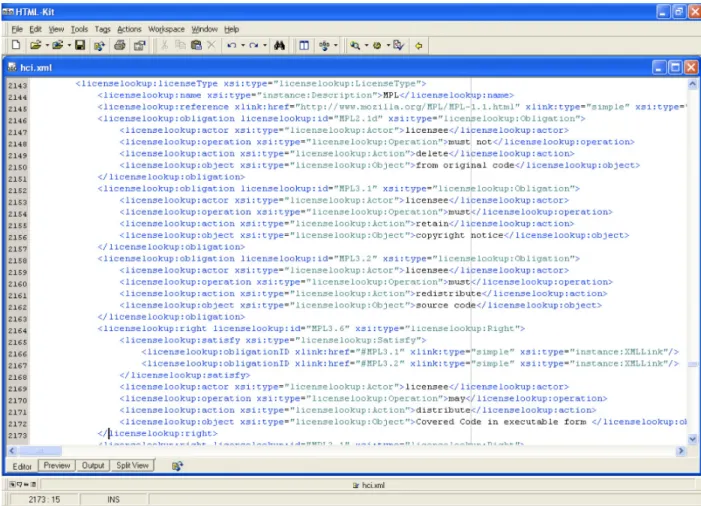
Task: Expand the magnifier preview dropdown arrow
Action: [366, 46]
